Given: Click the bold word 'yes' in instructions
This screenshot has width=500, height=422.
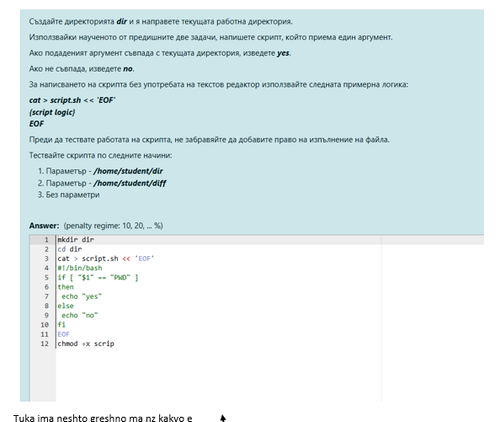Looking at the screenshot, I should click(x=283, y=53).
